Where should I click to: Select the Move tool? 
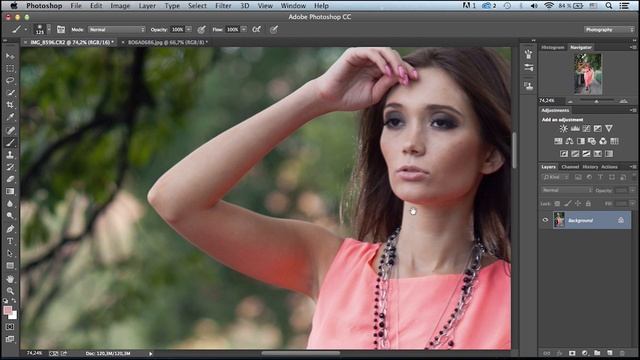tap(10, 56)
